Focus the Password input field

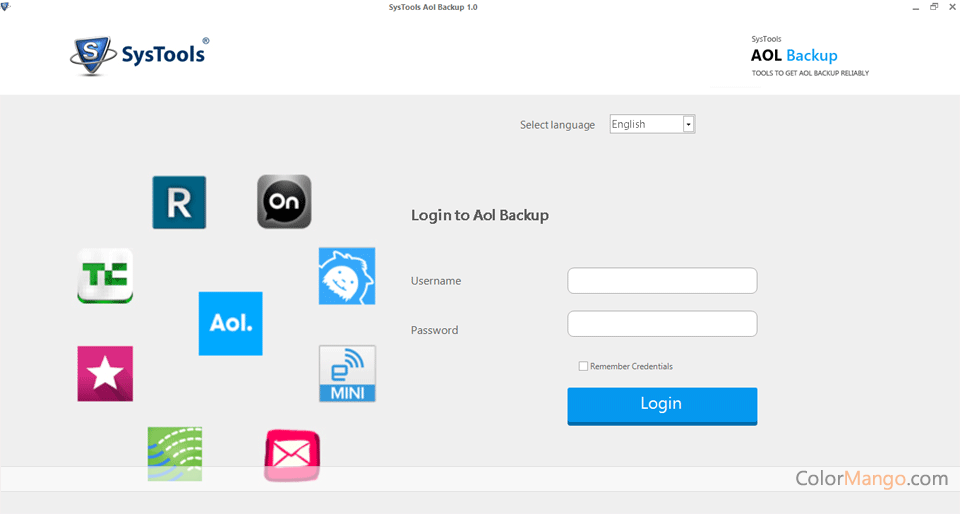coord(662,324)
